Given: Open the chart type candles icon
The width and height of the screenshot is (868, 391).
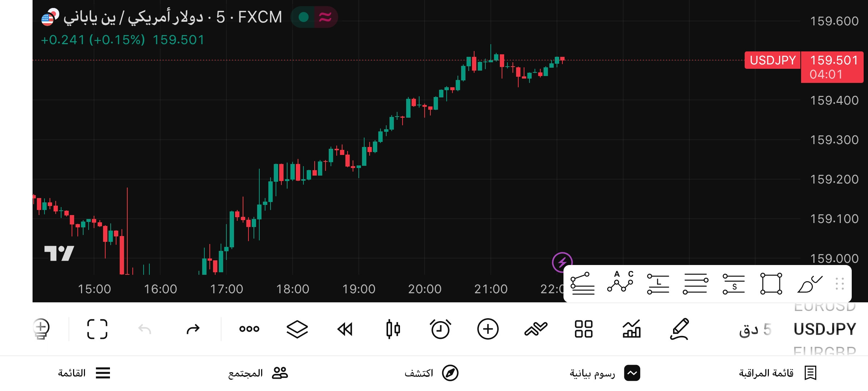Looking at the screenshot, I should tap(393, 329).
